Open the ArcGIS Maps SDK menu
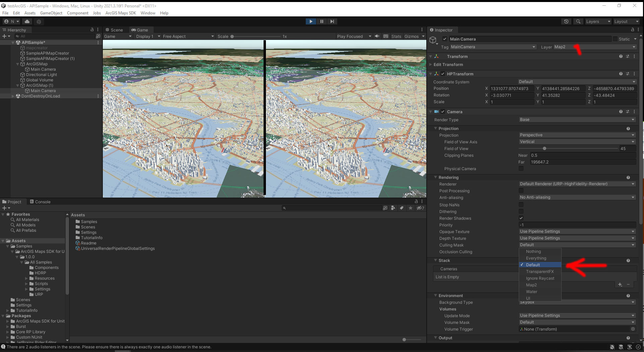 click(121, 13)
